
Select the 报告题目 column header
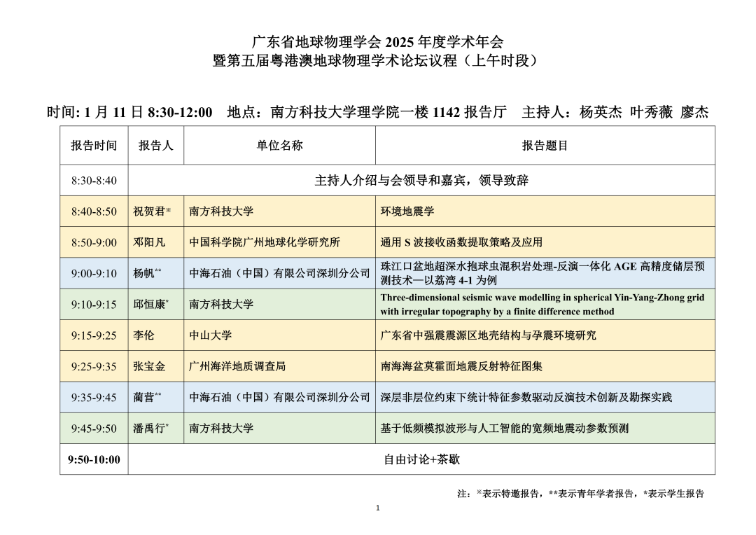click(545, 146)
